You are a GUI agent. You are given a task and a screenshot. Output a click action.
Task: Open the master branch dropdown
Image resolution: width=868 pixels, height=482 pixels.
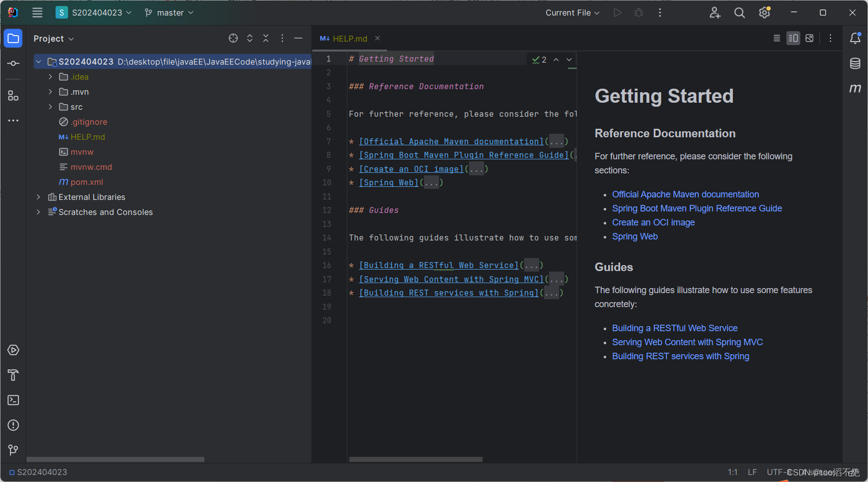point(169,13)
